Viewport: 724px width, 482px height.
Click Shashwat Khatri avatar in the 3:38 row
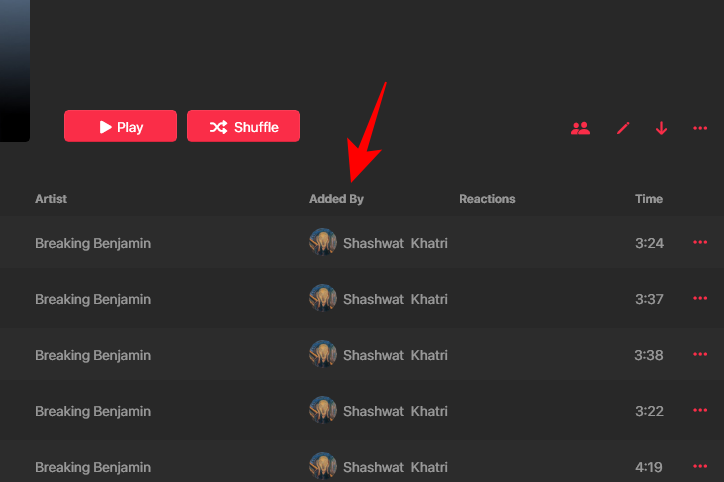coord(323,355)
